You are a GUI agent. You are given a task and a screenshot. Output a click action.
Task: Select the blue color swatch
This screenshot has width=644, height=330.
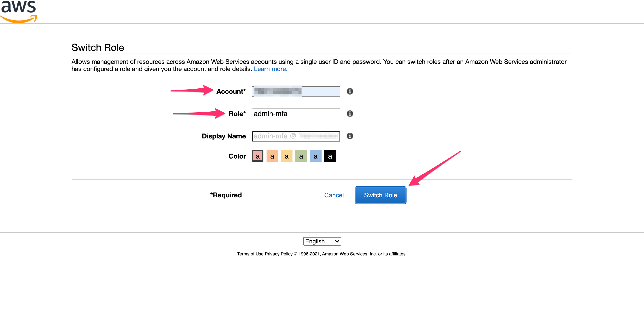[x=316, y=156]
